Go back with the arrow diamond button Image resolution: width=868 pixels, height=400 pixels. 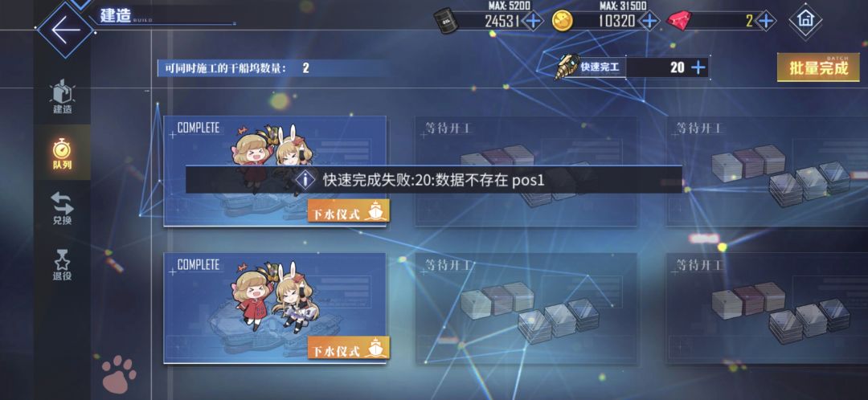pyautogui.click(x=65, y=30)
